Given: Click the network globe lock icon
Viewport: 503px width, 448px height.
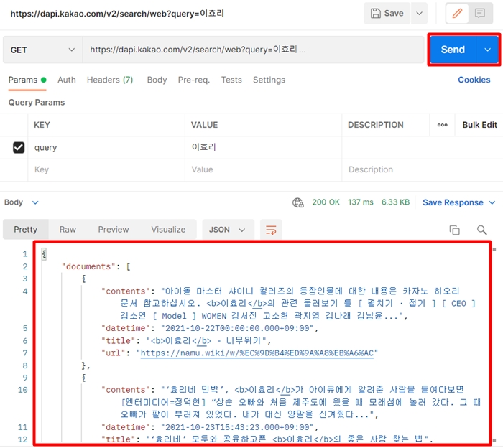Looking at the screenshot, I should coord(297,202).
